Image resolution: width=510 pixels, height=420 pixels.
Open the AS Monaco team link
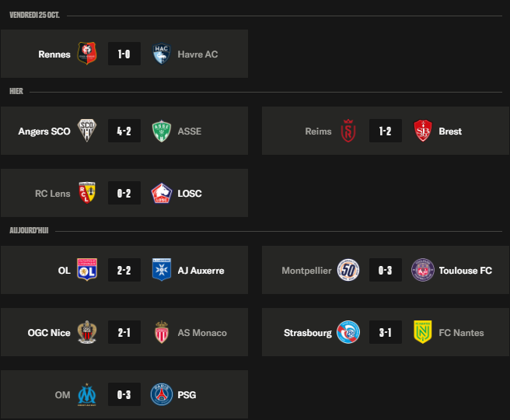[x=202, y=333]
